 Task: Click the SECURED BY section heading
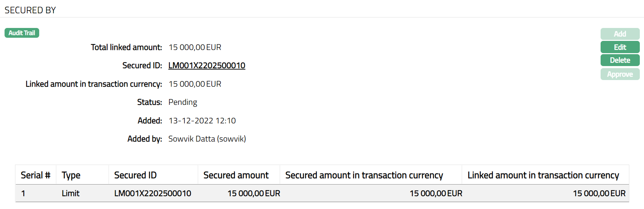(x=30, y=10)
